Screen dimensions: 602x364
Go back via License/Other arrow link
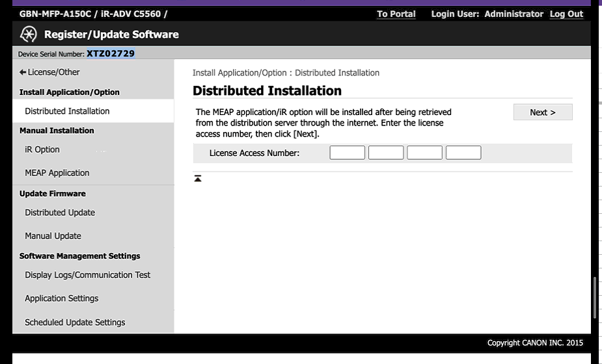(49, 72)
